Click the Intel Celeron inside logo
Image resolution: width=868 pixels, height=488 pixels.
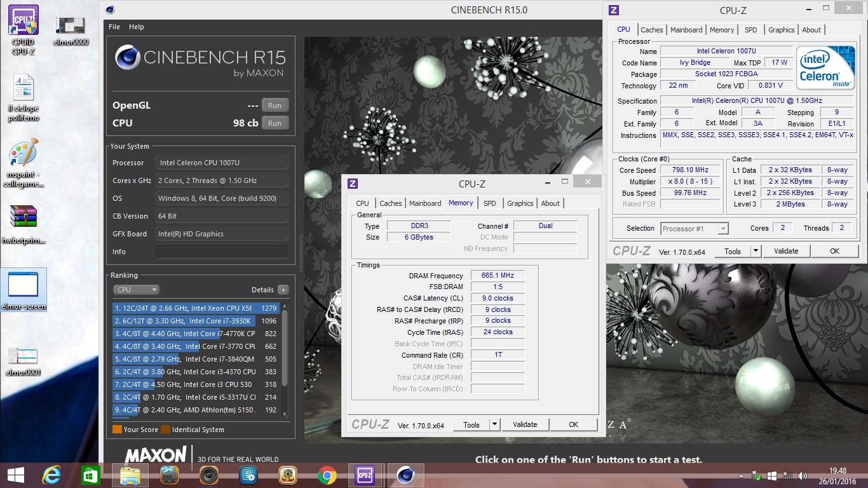[x=826, y=67]
